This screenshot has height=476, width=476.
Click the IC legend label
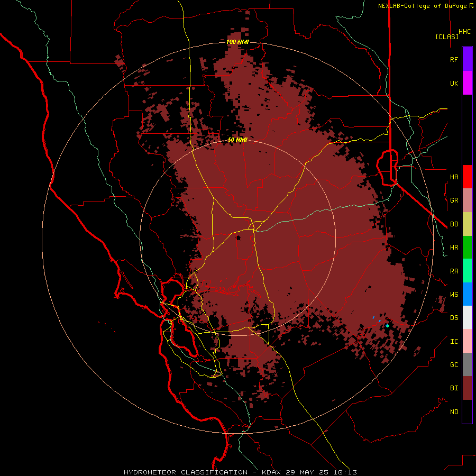tap(454, 342)
